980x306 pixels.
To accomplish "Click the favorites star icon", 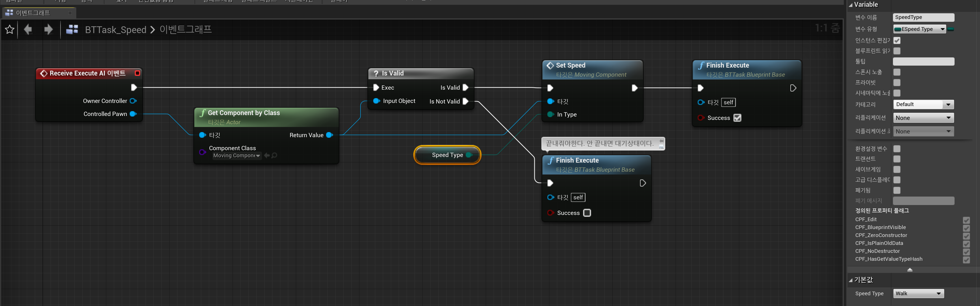I will coord(10,30).
